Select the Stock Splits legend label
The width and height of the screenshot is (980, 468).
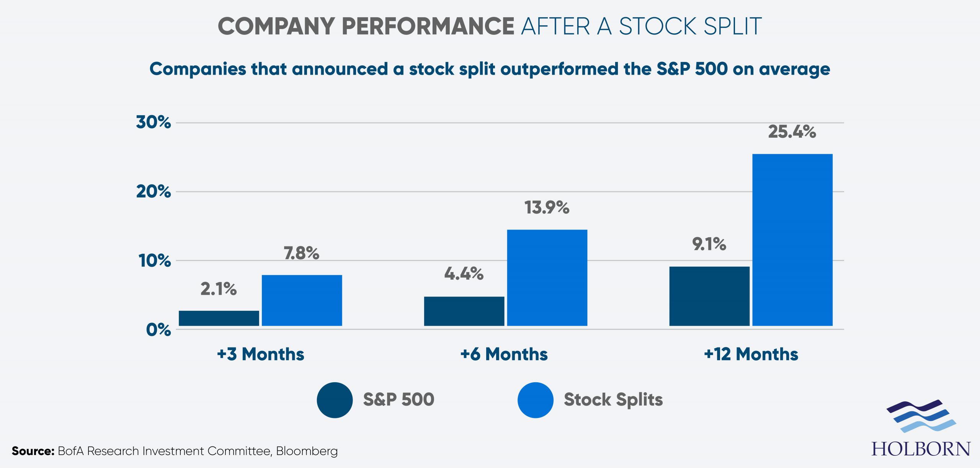click(613, 400)
